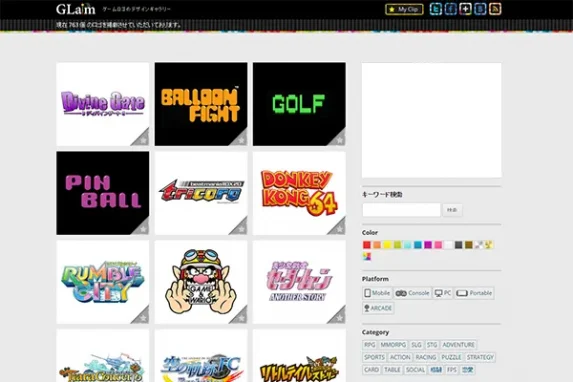Open the Balloon Fight logo thumbnail
Screen dimensions: 573x382
click(201, 104)
